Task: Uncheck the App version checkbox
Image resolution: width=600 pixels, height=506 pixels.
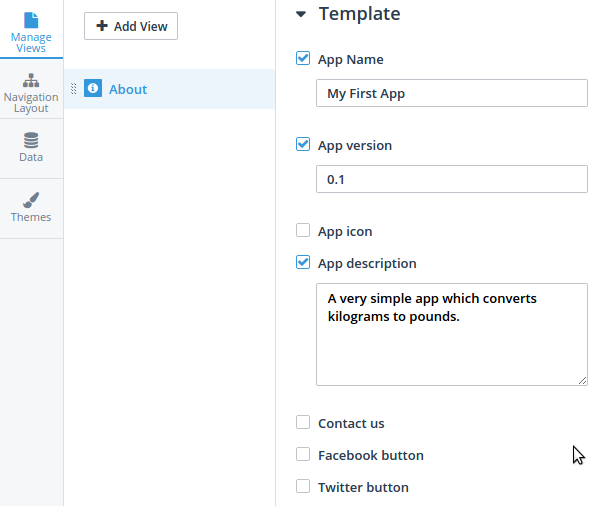Action: coord(303,144)
